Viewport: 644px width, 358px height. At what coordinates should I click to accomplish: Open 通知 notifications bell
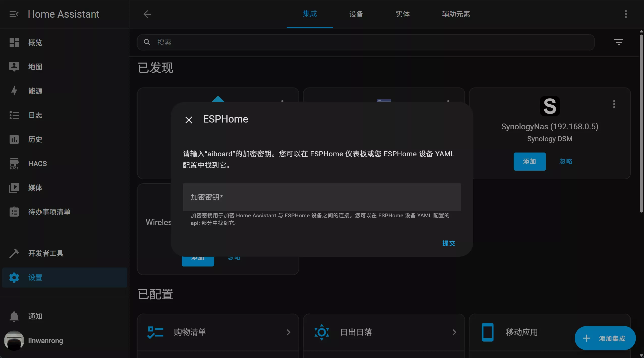(x=65, y=316)
